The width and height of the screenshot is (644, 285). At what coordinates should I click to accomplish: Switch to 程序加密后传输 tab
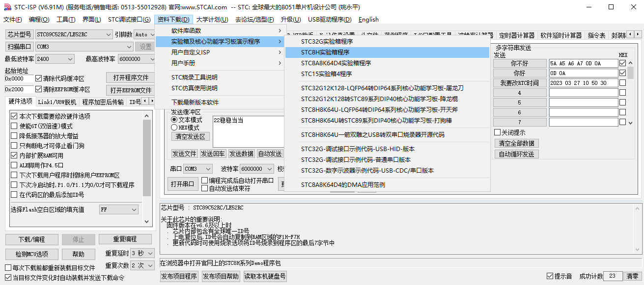[x=103, y=102]
